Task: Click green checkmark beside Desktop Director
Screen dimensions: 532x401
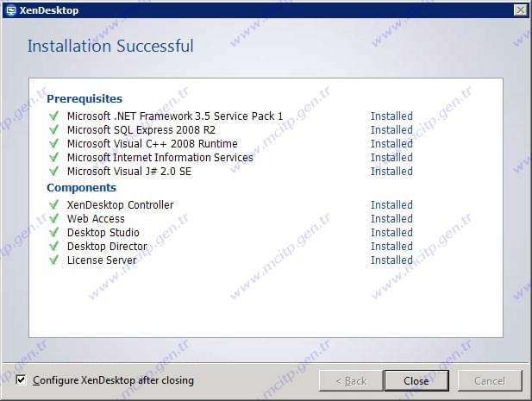Action: pos(54,246)
